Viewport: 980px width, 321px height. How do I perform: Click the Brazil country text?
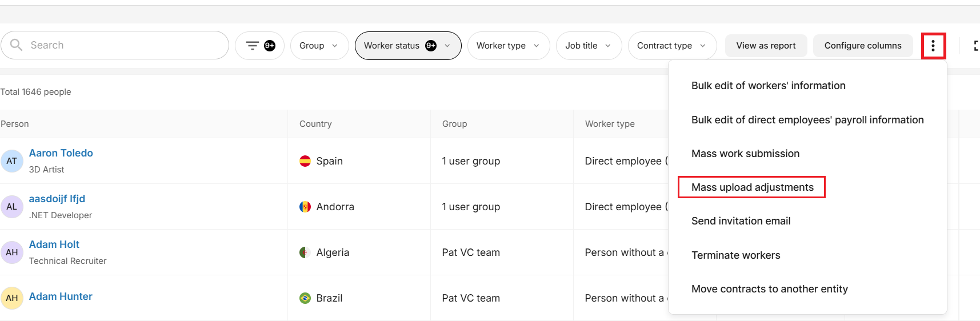(x=329, y=298)
